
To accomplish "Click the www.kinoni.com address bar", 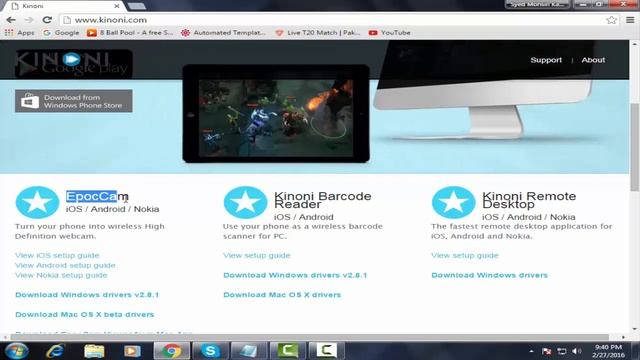I will click(x=333, y=20).
